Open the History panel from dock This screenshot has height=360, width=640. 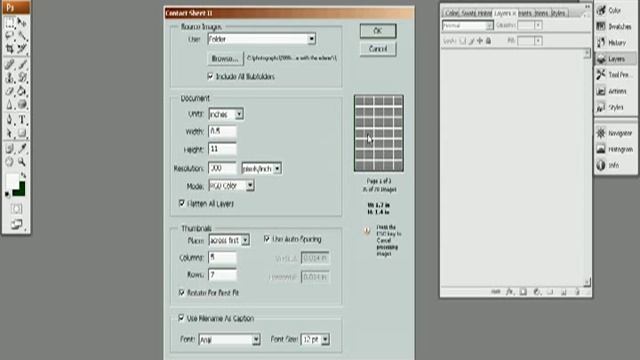point(614,42)
